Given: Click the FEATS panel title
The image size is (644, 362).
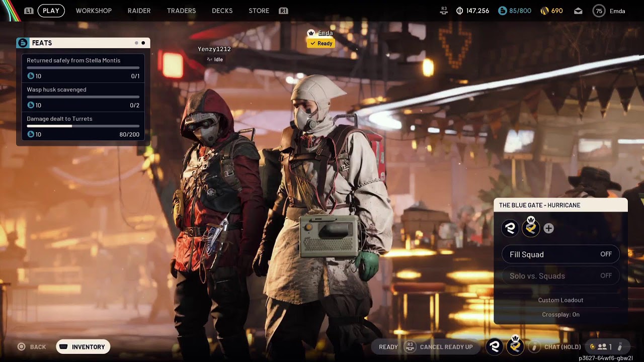Looking at the screenshot, I should click(42, 43).
